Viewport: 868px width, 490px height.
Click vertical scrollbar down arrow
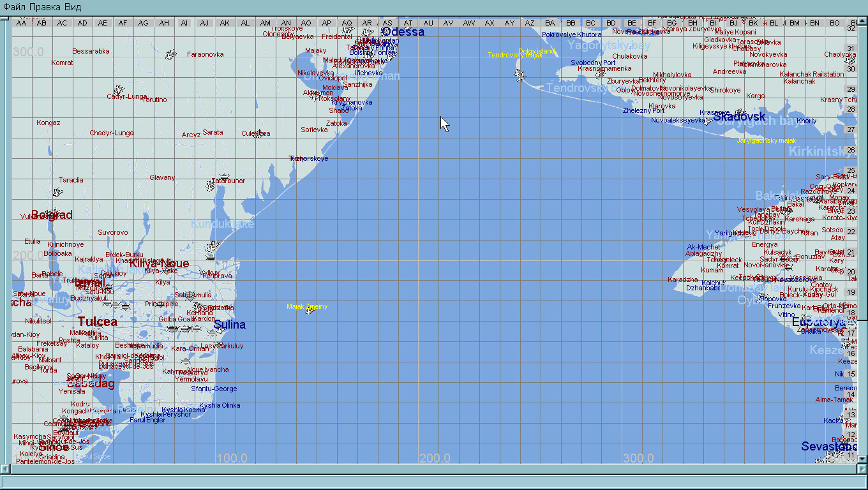[863, 458]
